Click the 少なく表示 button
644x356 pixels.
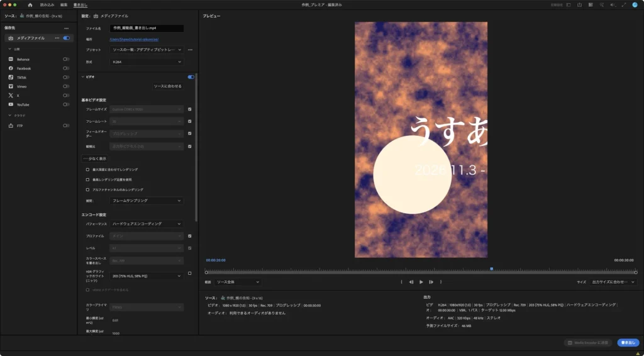95,159
